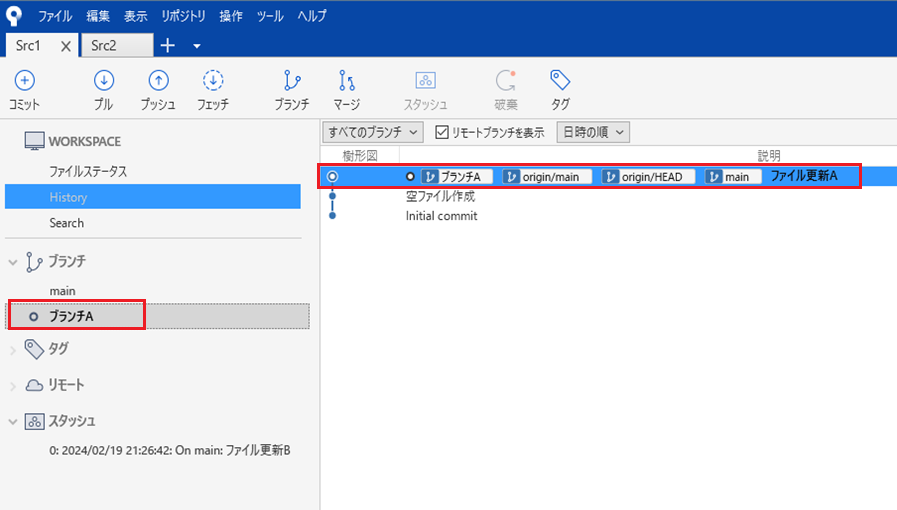
Task: Open the 操作 menu
Action: coord(231,16)
